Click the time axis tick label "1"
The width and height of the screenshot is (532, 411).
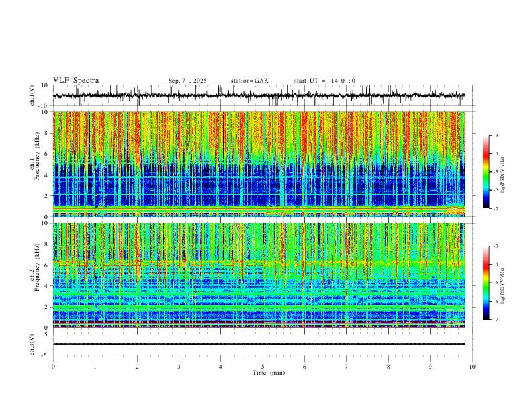click(x=95, y=367)
